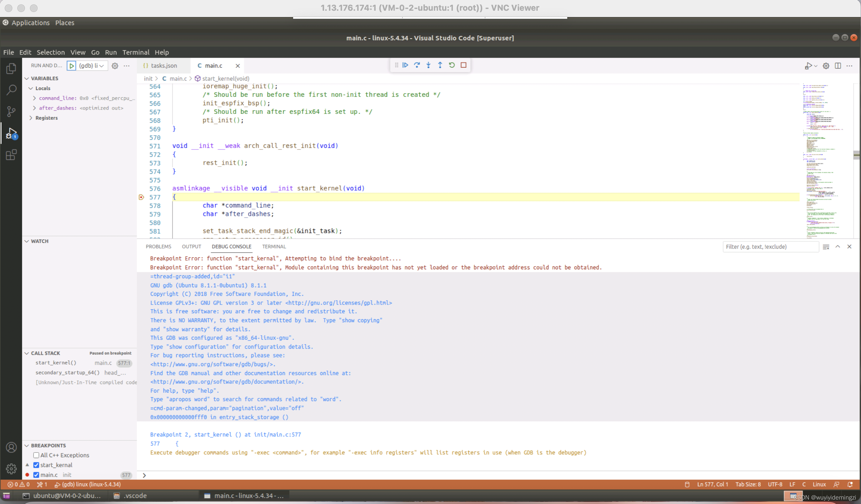
Task: Grab the debug toolbar drag handle
Action: coord(396,65)
